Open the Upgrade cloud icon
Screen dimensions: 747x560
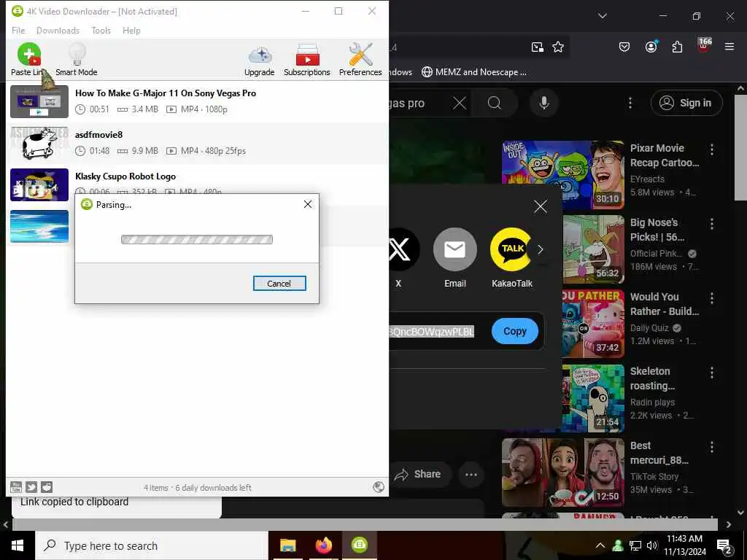coord(260,60)
